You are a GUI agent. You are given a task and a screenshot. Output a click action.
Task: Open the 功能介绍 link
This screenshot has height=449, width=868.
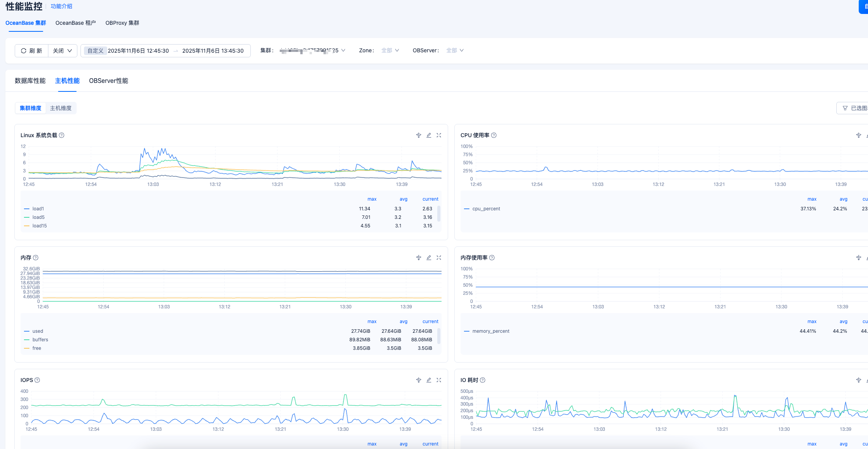tap(61, 7)
